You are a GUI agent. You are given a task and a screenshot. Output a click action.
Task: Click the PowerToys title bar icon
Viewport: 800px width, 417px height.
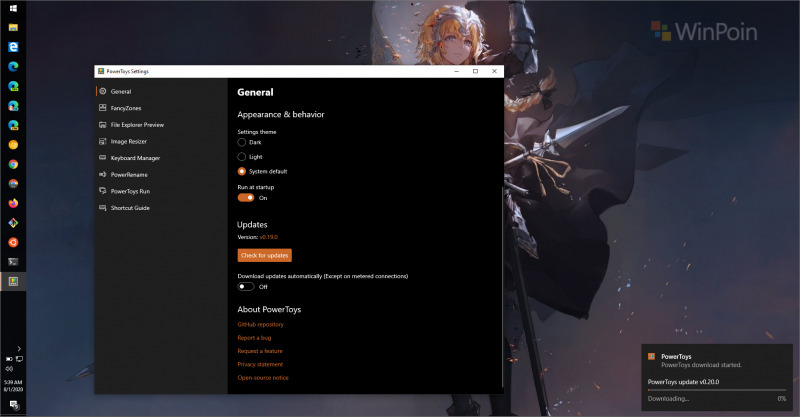click(101, 71)
